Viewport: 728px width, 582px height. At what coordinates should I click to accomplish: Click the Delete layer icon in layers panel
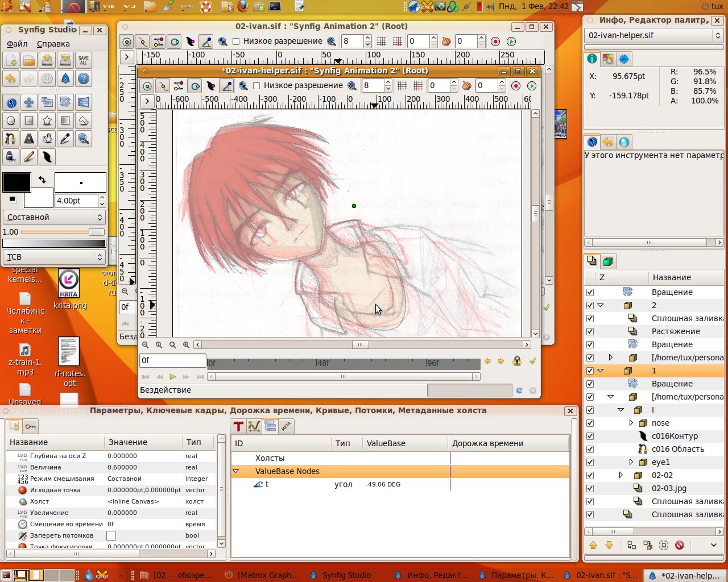[680, 545]
